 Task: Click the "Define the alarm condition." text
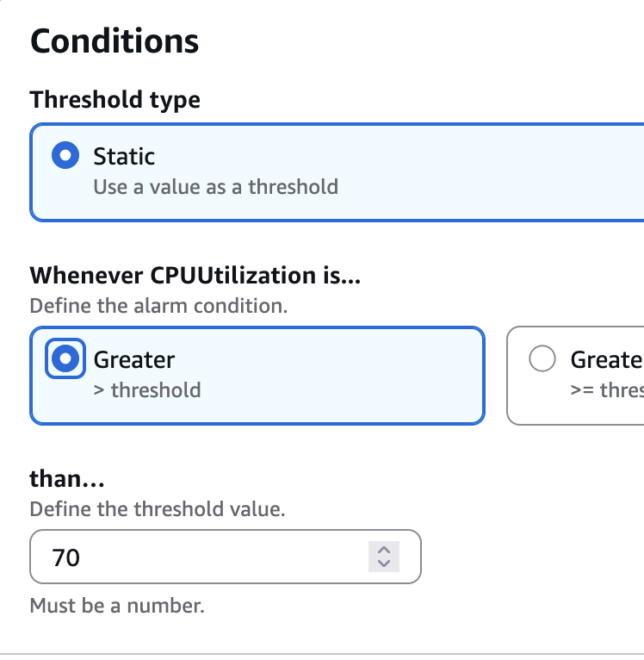pyautogui.click(x=158, y=306)
